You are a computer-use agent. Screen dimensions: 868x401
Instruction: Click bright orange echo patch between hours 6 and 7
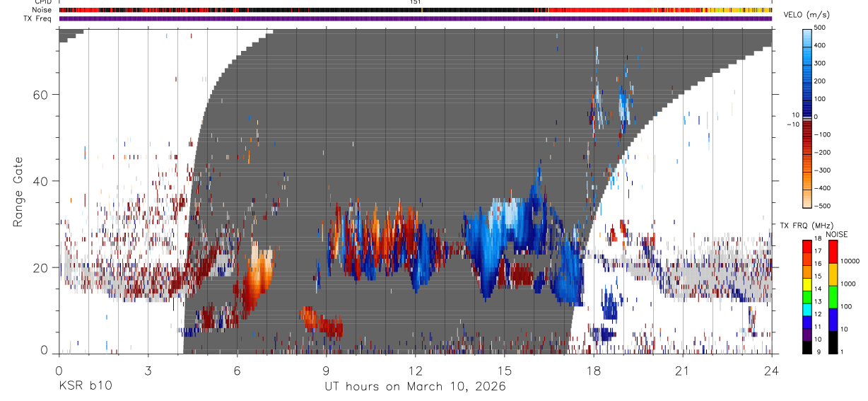coord(257,277)
